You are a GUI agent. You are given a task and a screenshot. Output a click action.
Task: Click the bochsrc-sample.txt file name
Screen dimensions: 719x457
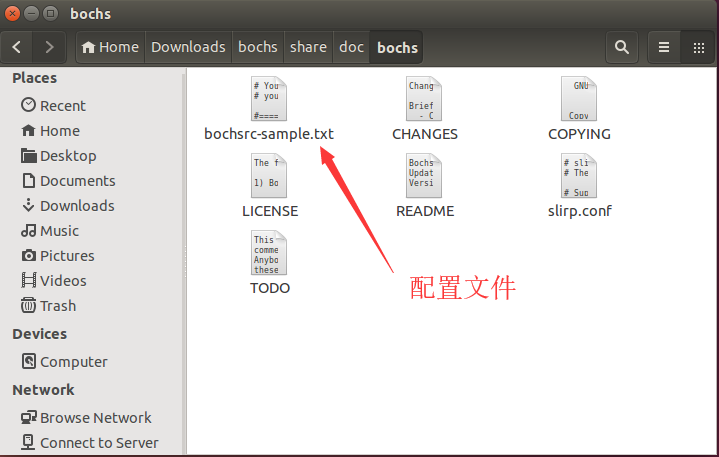(269, 134)
